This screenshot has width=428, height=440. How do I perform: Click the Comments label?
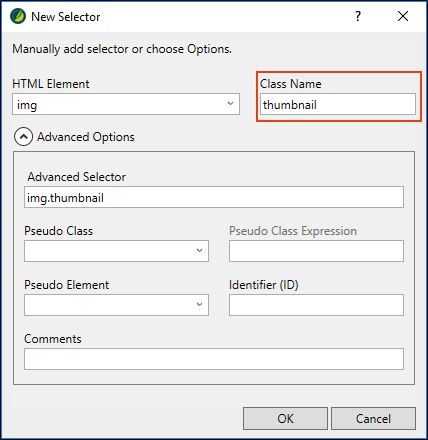(53, 339)
